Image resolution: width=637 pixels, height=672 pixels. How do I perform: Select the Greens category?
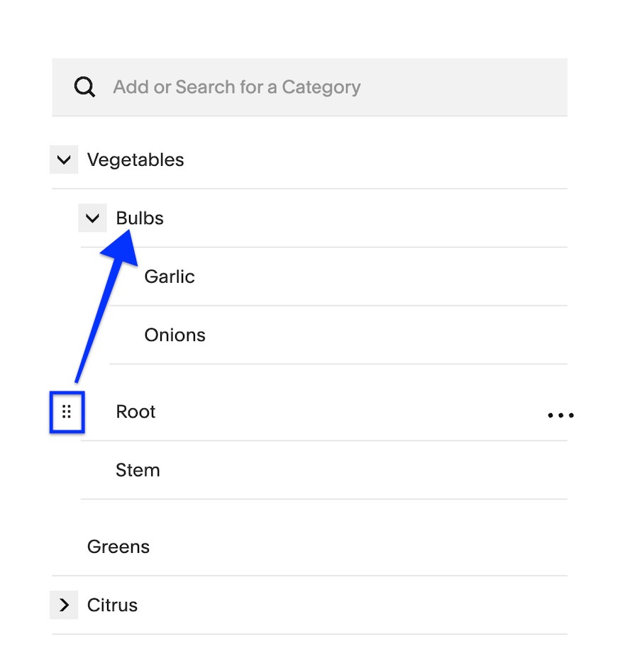point(118,547)
